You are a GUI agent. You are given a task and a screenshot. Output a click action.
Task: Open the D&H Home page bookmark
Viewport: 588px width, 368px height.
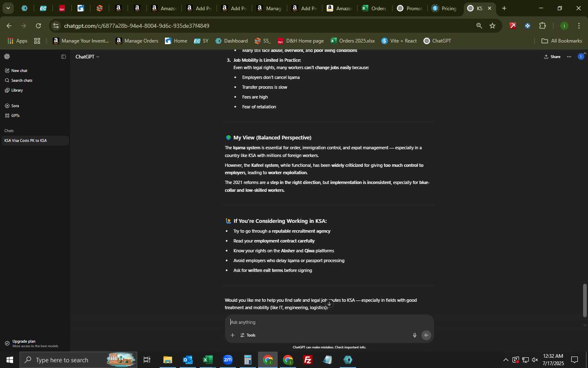(301, 41)
